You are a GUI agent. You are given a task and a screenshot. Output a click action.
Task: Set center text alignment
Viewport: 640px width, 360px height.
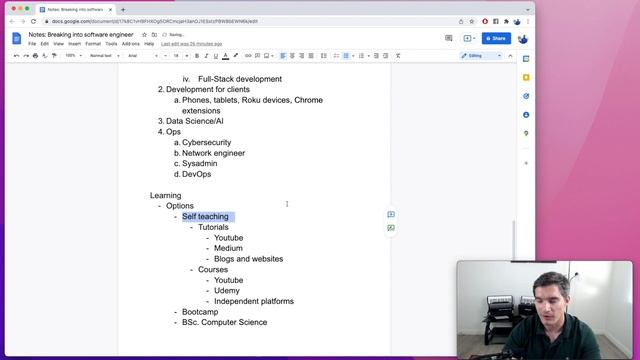pos(292,56)
